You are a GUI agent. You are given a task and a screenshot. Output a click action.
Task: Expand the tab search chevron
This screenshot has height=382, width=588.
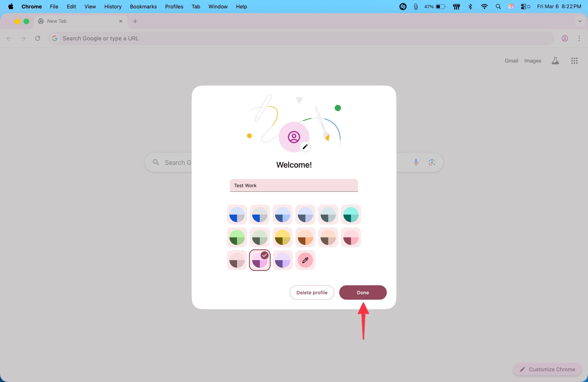pyautogui.click(x=580, y=21)
